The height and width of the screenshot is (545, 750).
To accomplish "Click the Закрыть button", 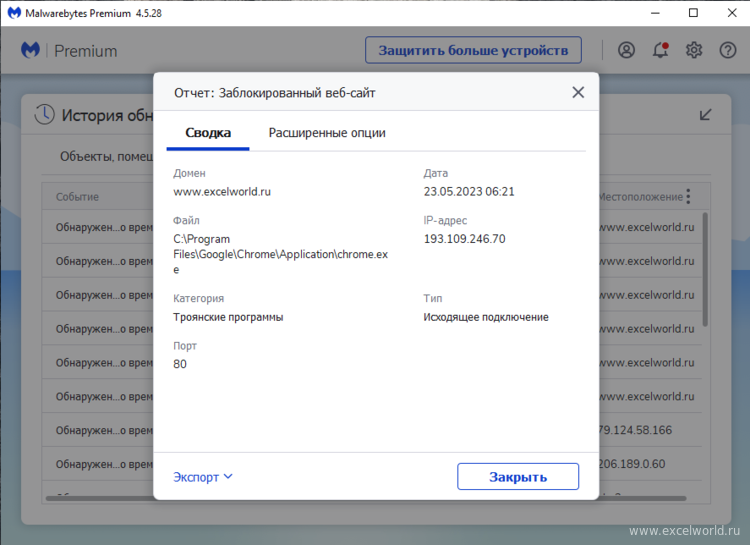I will point(518,477).
